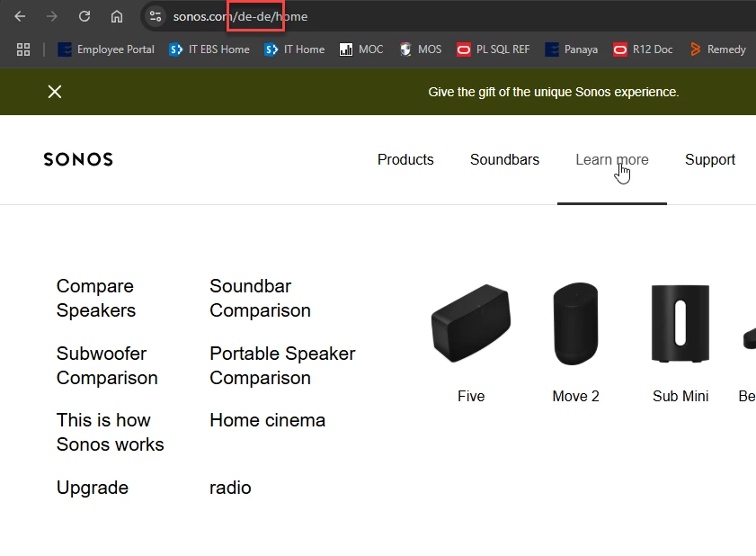
Task: Open the apps grid icon in bookmarks bar
Action: point(23,49)
